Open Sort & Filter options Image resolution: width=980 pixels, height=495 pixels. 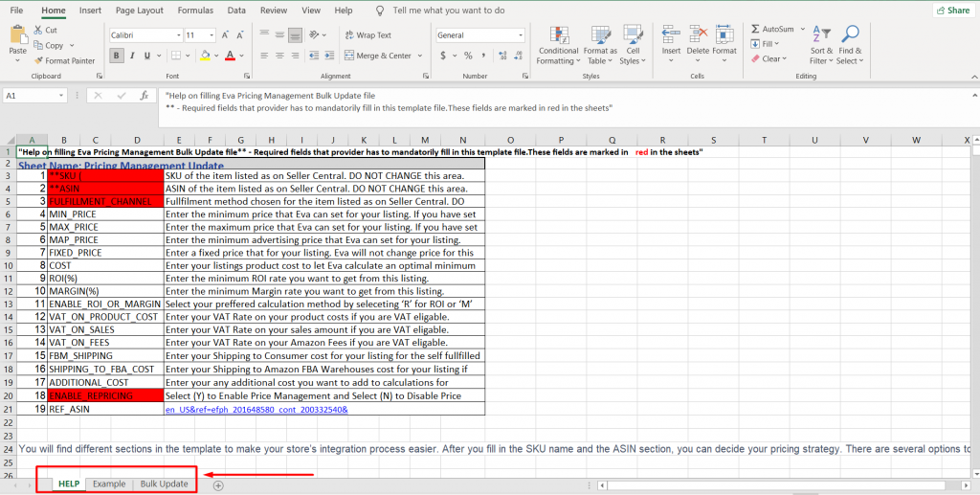pyautogui.click(x=821, y=44)
